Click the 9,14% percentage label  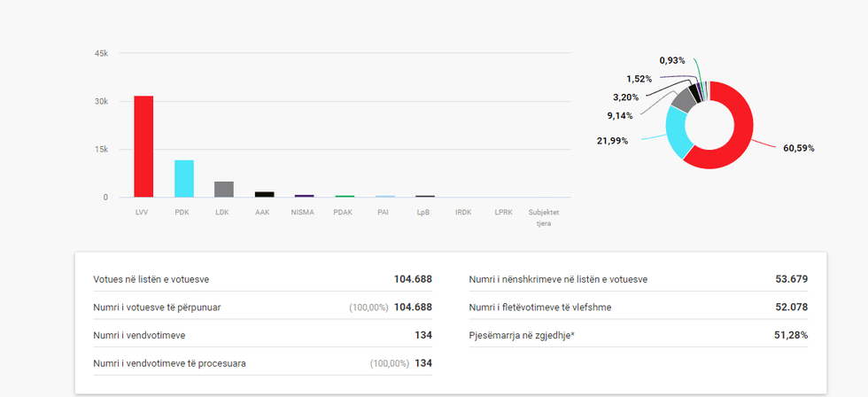[621, 115]
